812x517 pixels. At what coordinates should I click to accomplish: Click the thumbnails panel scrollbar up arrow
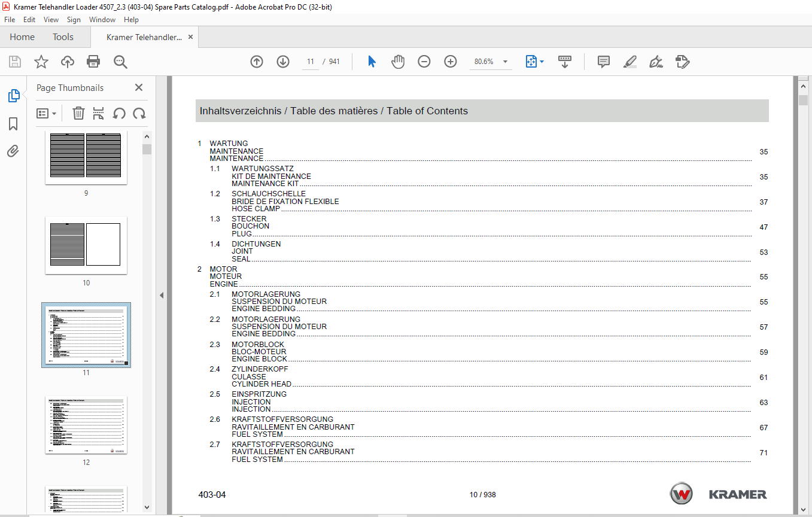147,135
